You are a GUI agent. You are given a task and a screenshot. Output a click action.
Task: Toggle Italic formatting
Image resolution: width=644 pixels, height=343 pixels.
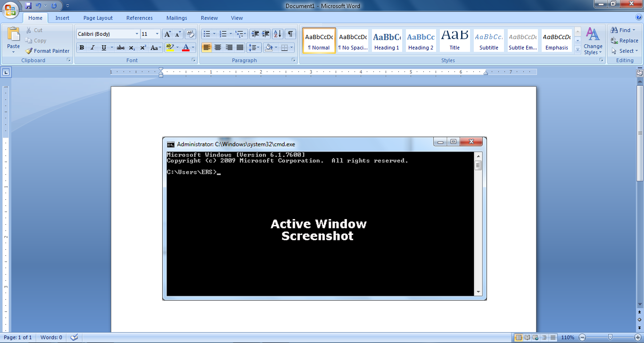(x=92, y=48)
